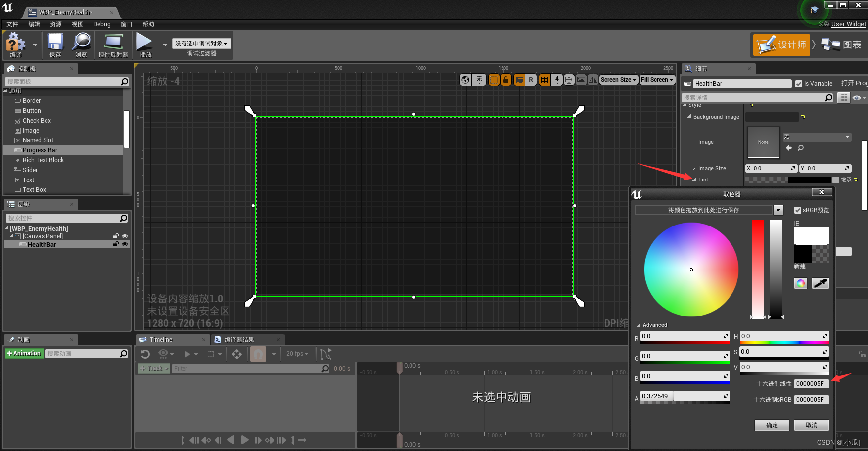This screenshot has height=451, width=868.
Task: Open the Screen Size dropdown
Action: click(x=618, y=80)
